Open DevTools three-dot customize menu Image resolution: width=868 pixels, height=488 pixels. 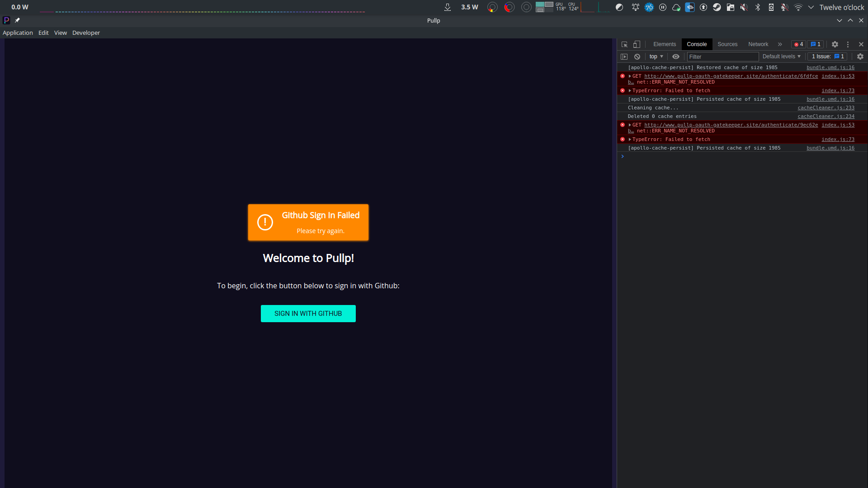[848, 44]
